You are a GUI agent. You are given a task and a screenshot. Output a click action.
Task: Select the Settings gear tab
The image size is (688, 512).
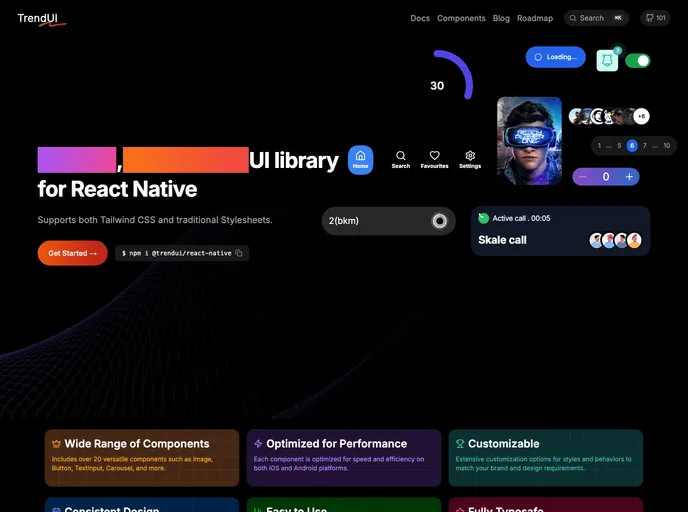(470, 160)
